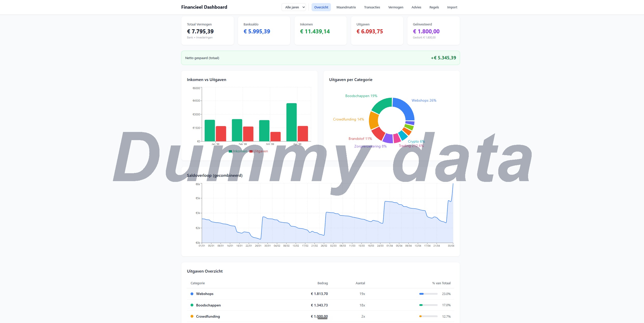
Task: Click the Inkomen amount € 11.439,14
Action: pos(315,31)
